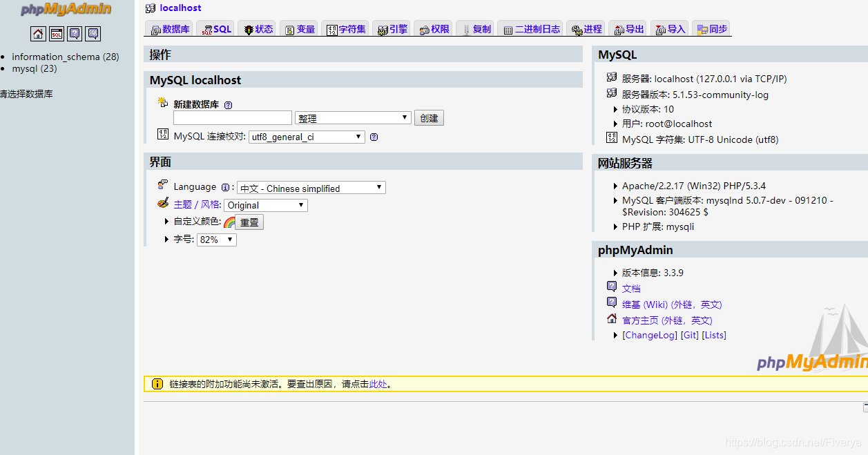
Task: Click the Lists link
Action: 714,335
